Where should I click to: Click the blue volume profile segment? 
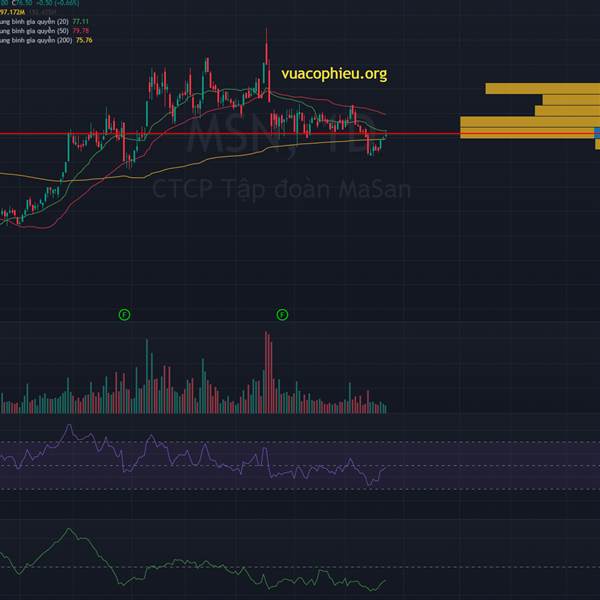(x=597, y=134)
